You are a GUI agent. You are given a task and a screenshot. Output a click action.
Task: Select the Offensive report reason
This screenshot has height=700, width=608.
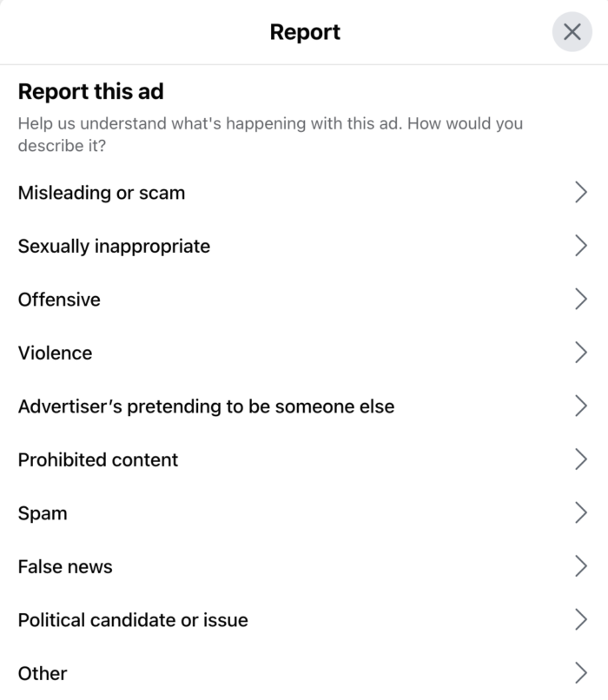(x=59, y=300)
